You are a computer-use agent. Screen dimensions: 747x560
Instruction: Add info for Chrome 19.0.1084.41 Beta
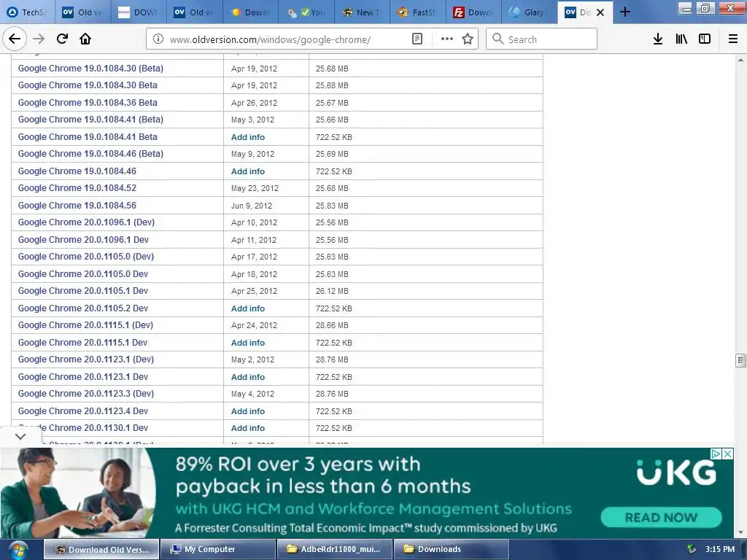click(248, 137)
